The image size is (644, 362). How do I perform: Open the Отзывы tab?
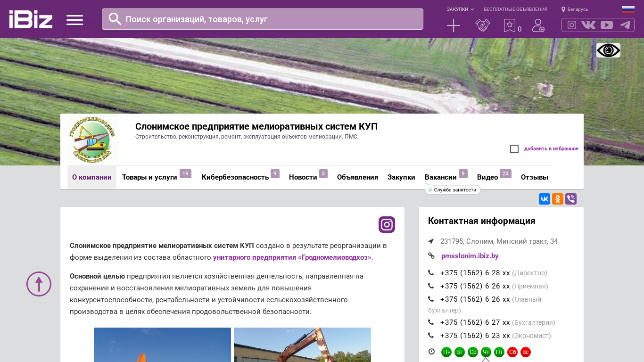coord(535,177)
